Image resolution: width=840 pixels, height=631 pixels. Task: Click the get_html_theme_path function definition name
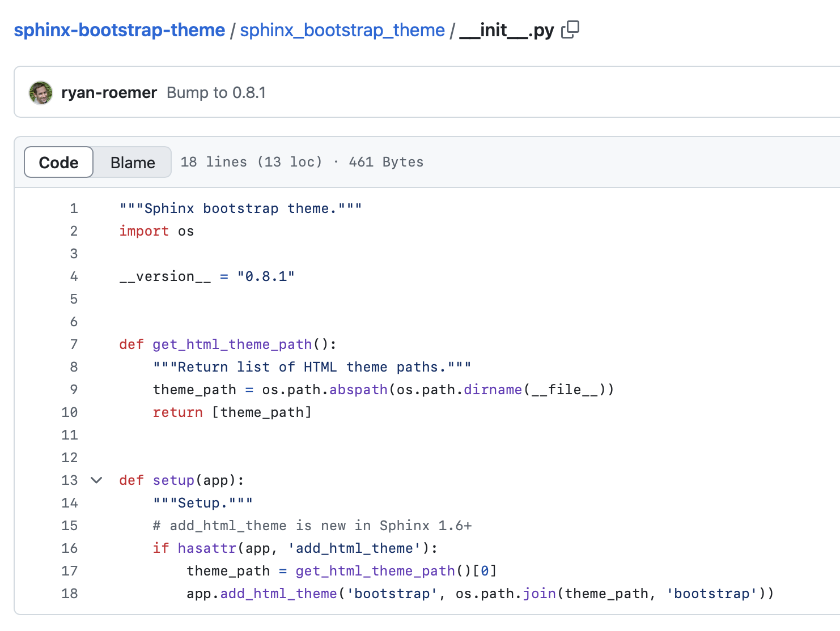click(232, 344)
